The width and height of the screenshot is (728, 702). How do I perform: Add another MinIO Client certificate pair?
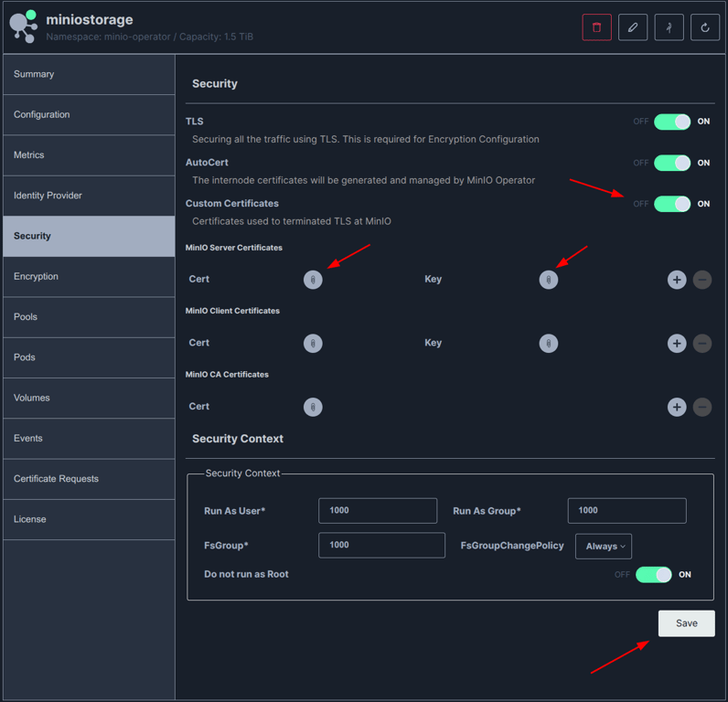click(x=677, y=344)
